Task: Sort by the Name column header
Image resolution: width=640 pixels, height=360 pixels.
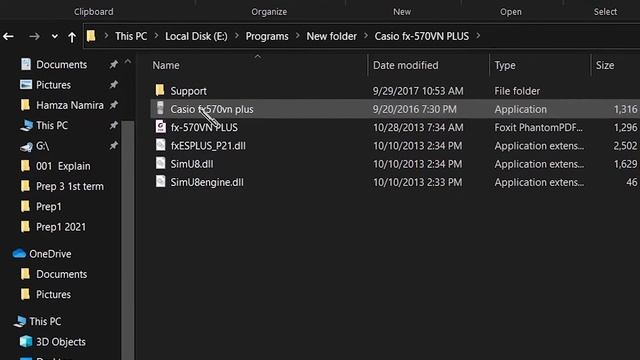Action: click(x=166, y=65)
